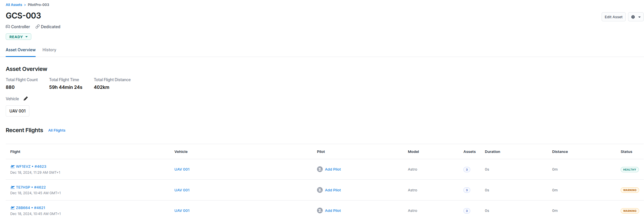This screenshot has width=644, height=219.
Task: Select the Asset Overview tab
Action: point(21,50)
